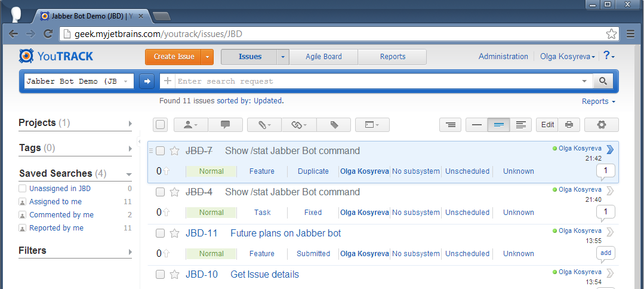Open the assignee person icon toolbar button
Viewport: 644px width, 289px height.
191,125
